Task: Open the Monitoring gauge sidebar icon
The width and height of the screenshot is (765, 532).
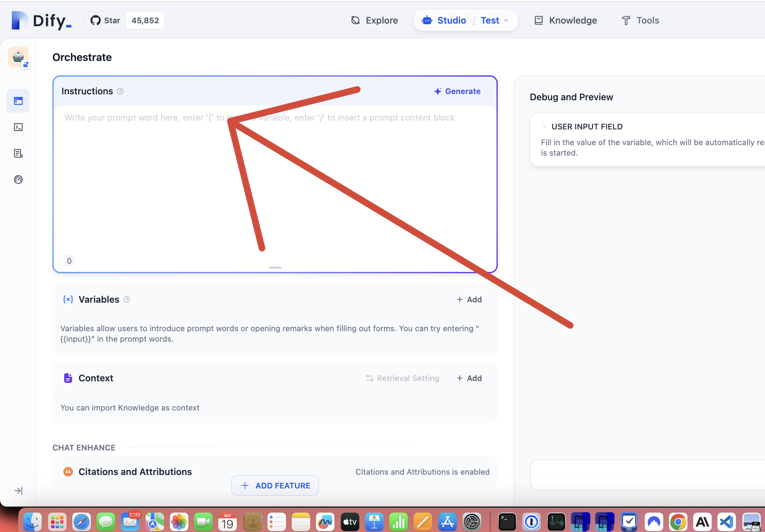Action: tap(18, 180)
